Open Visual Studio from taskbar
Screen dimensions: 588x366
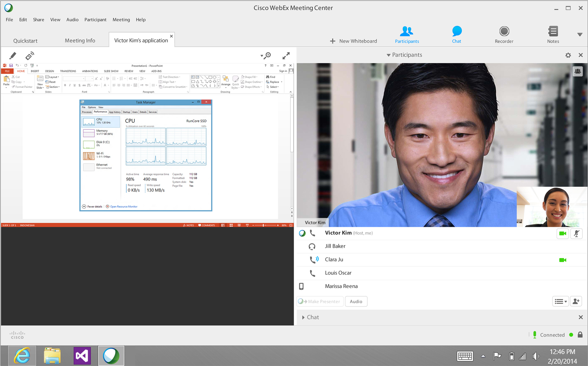tap(82, 356)
